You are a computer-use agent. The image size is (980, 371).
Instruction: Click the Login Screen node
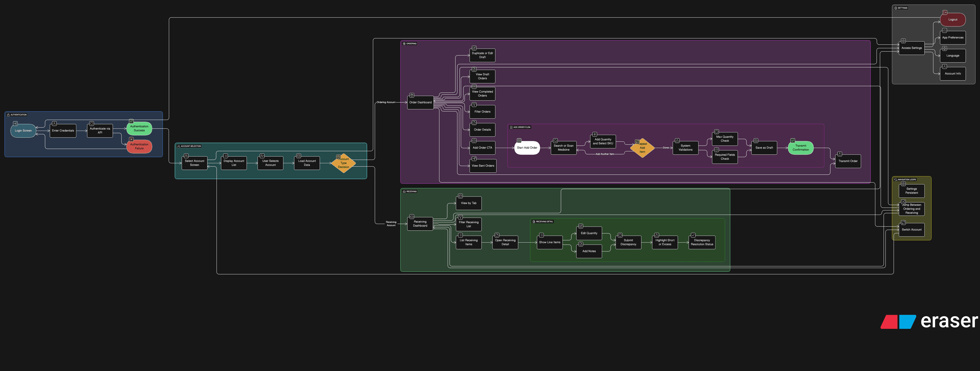pos(23,131)
